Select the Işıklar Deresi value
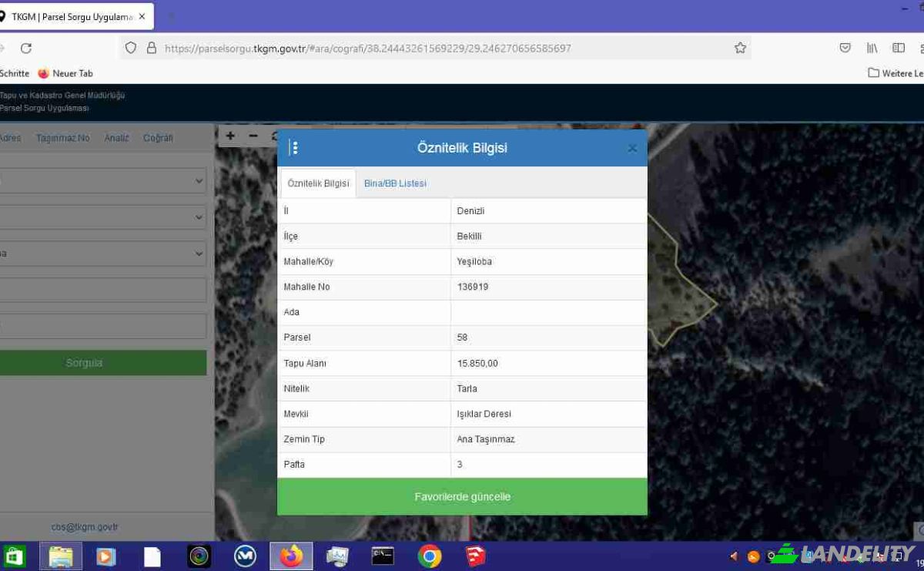This screenshot has width=924, height=571. (x=548, y=414)
